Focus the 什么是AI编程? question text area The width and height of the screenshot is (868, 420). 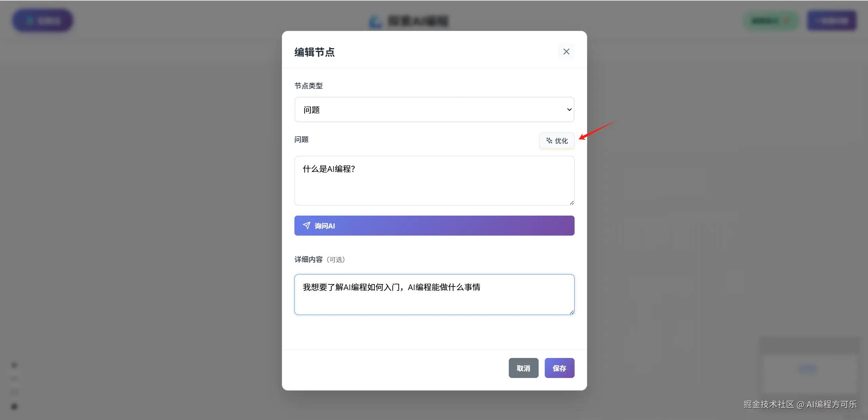click(x=434, y=180)
